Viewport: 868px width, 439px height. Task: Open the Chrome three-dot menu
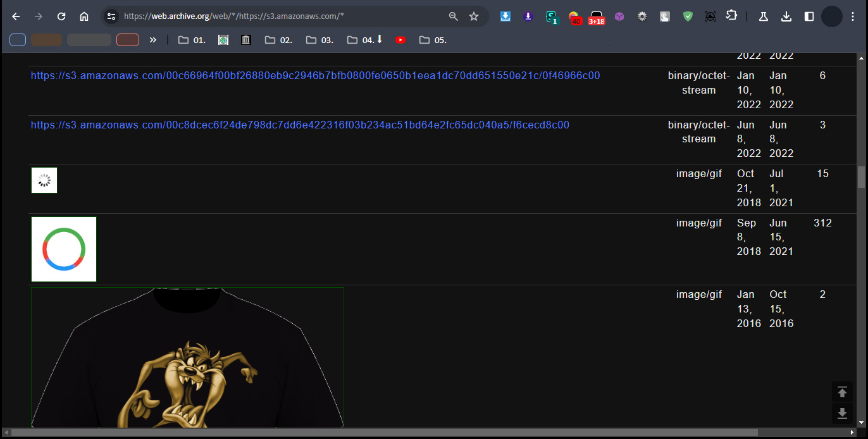[x=853, y=16]
